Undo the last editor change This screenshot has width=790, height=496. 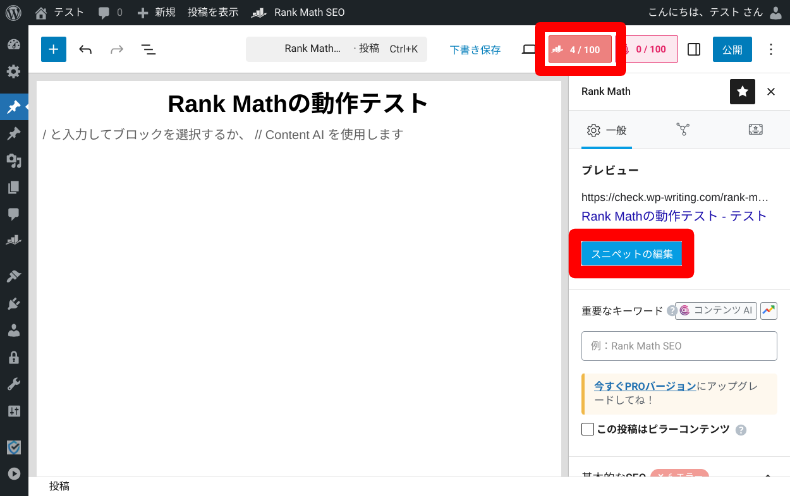point(86,49)
